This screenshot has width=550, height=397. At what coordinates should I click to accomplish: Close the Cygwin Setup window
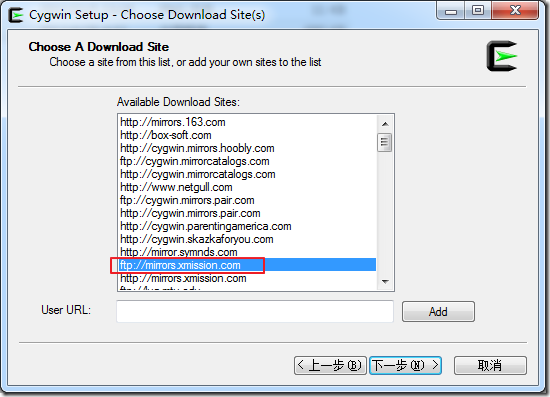pos(515,11)
